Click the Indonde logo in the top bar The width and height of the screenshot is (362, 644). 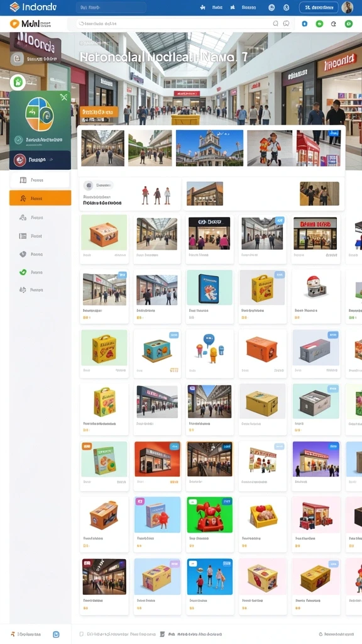click(x=33, y=7)
